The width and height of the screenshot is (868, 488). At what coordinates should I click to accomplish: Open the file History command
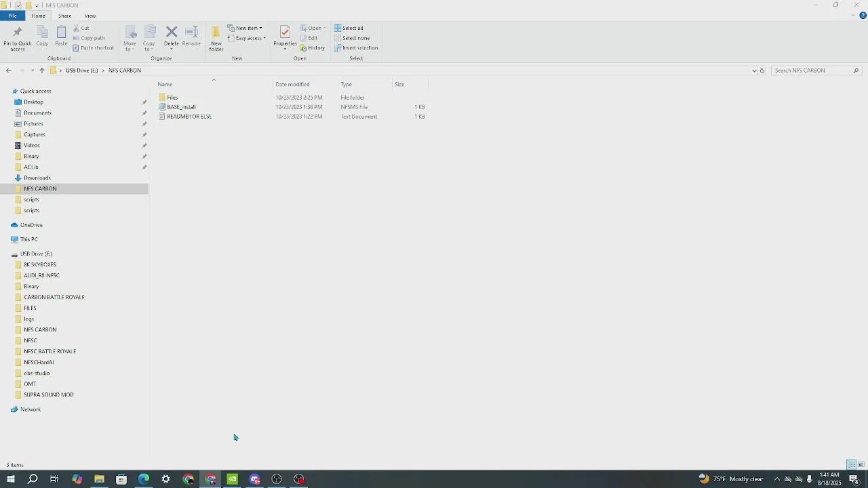coord(313,48)
